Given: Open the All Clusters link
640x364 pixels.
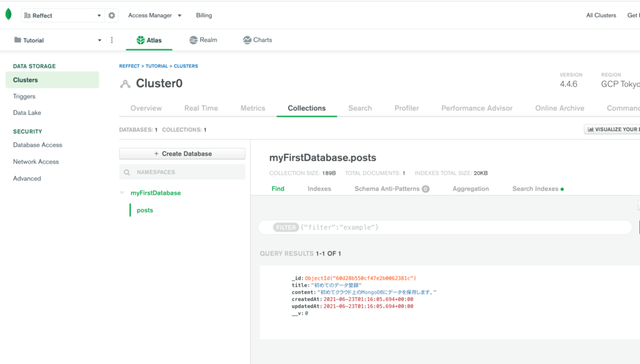Looking at the screenshot, I should 601,16.
